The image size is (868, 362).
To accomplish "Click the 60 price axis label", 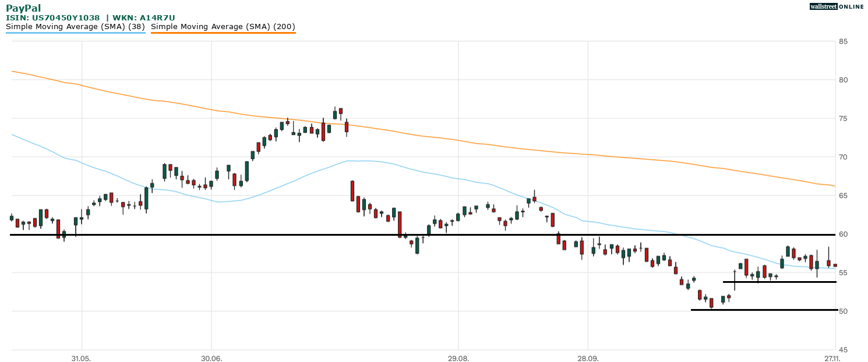I will (x=843, y=235).
